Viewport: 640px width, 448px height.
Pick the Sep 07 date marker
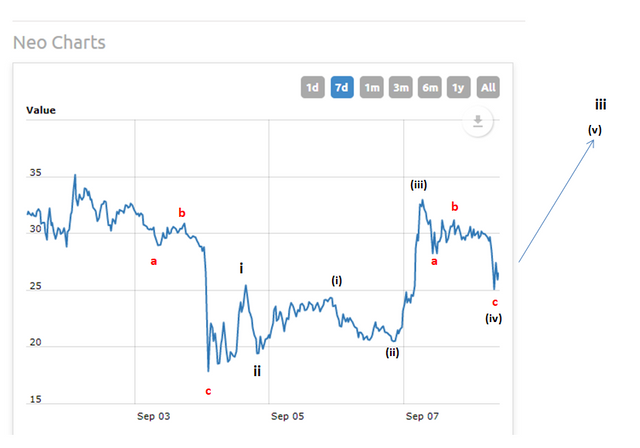click(x=421, y=415)
